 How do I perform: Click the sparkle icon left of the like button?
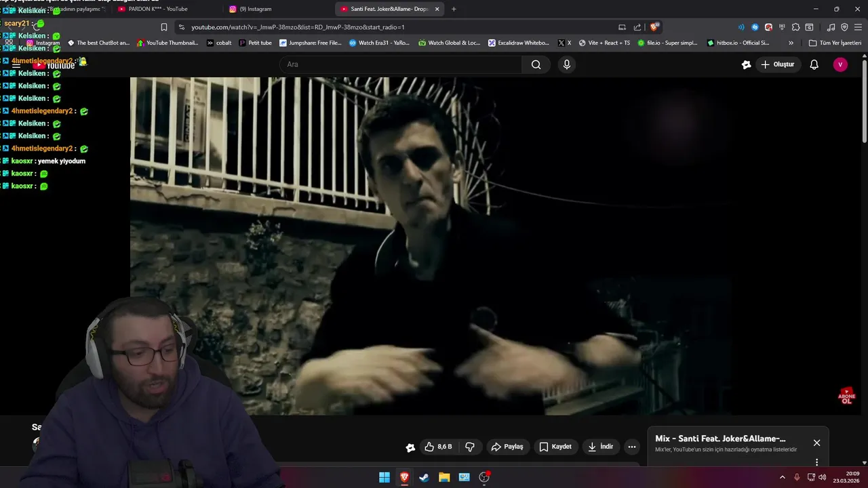click(x=410, y=447)
